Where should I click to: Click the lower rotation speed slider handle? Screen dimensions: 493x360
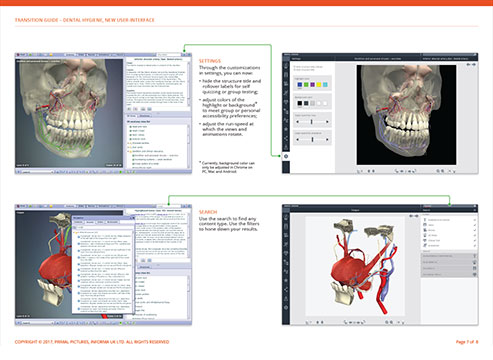(312, 139)
